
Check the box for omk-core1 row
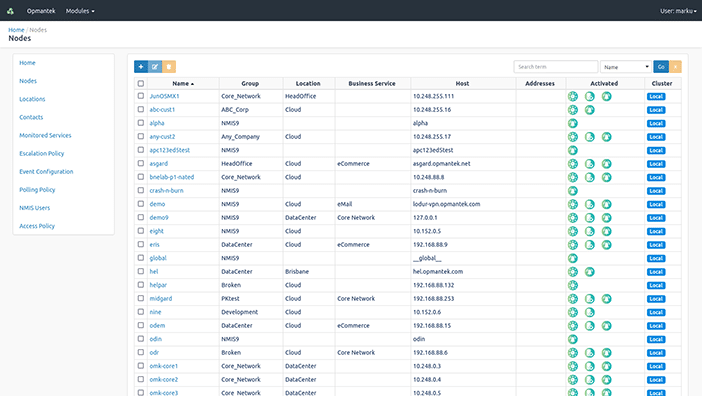(x=141, y=366)
